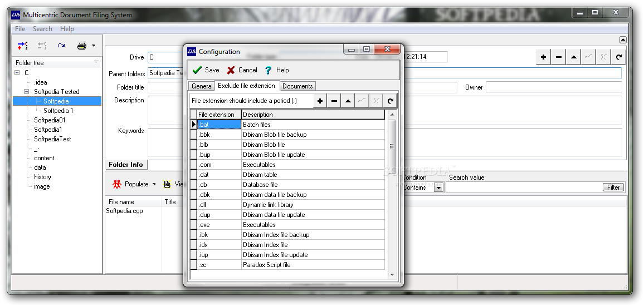Click the green Save checkmark in Configuration

pos(197,70)
